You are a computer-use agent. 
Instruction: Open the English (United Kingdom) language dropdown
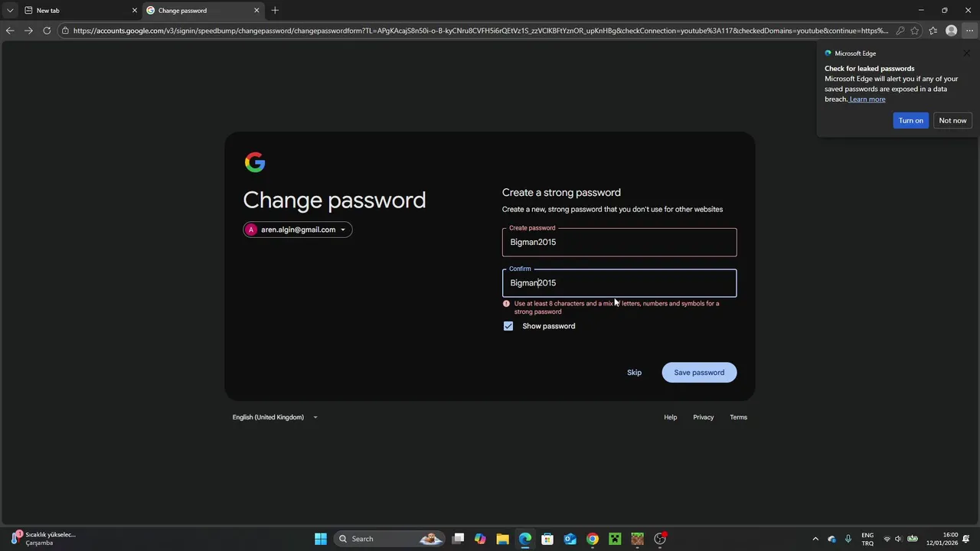pyautogui.click(x=275, y=417)
